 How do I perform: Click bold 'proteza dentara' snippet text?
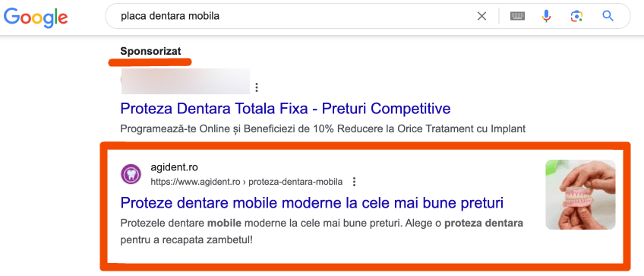484,224
